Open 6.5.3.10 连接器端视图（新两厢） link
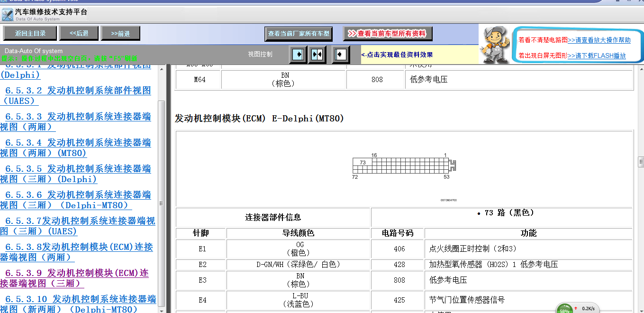Image resolution: width=644 pixels, height=313 pixels. pos(78,304)
